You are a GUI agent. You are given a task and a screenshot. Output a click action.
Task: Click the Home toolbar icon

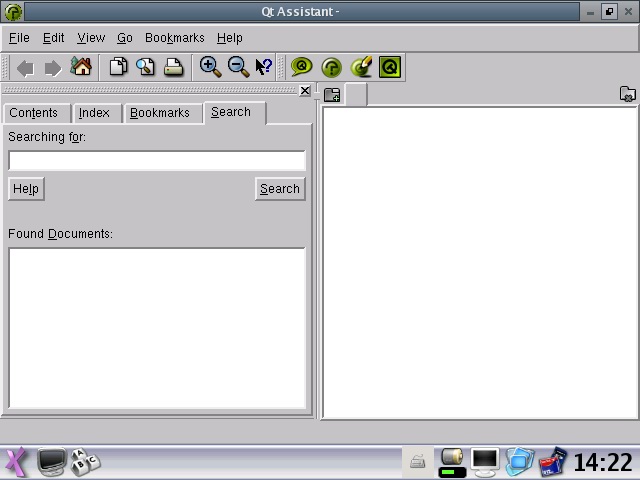click(x=81, y=67)
